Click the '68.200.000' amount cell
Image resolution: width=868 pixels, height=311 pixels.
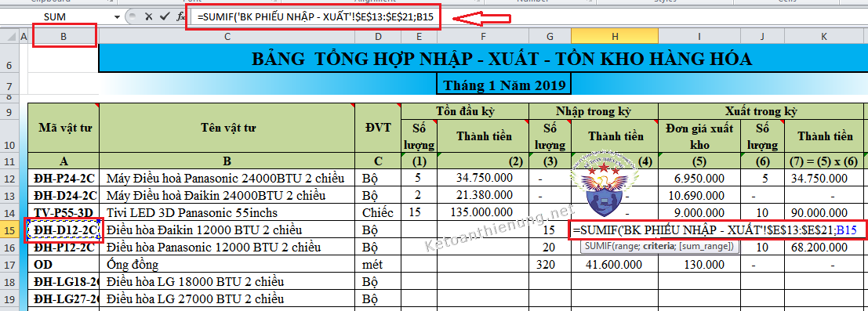click(x=824, y=247)
